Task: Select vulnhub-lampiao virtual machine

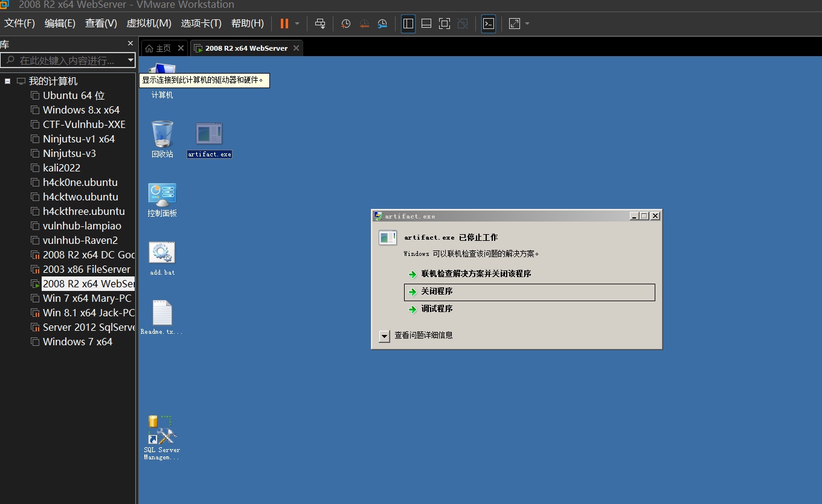Action: (82, 226)
